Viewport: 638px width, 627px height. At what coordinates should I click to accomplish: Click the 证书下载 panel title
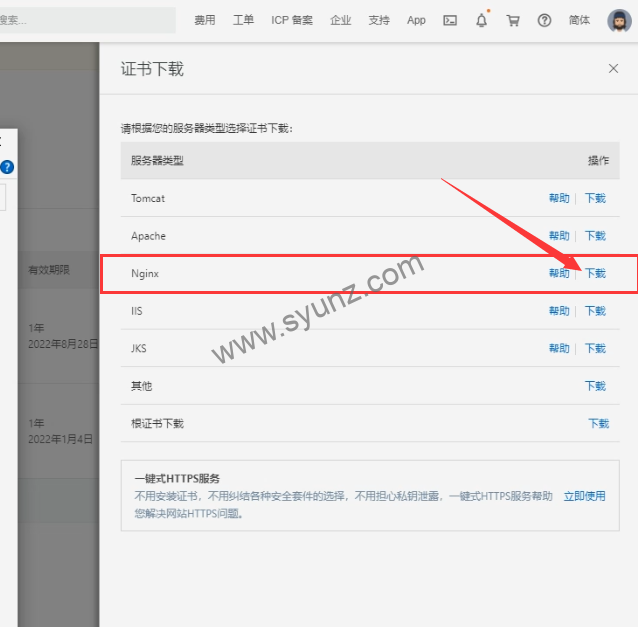[x=152, y=68]
